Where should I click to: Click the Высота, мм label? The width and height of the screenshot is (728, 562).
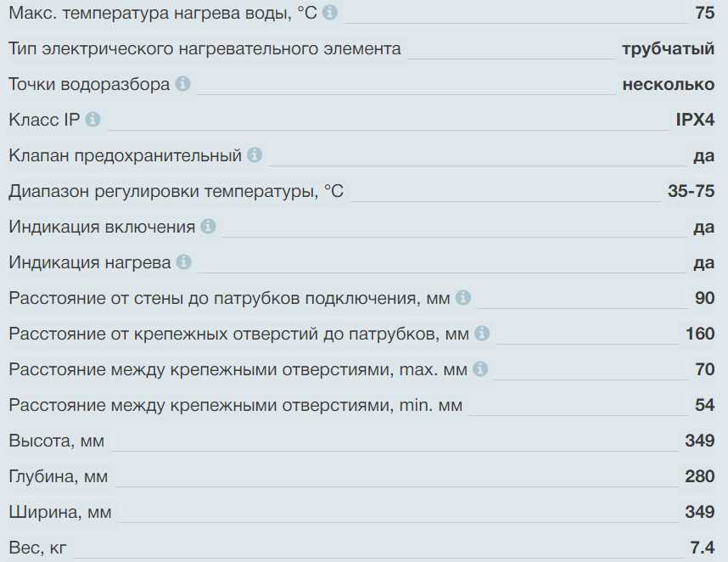56,441
